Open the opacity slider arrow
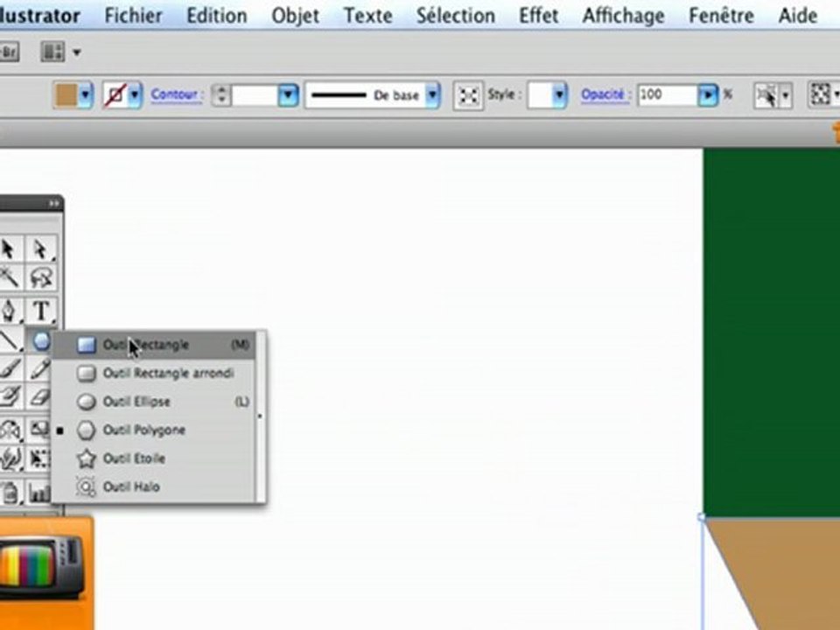 (x=708, y=95)
